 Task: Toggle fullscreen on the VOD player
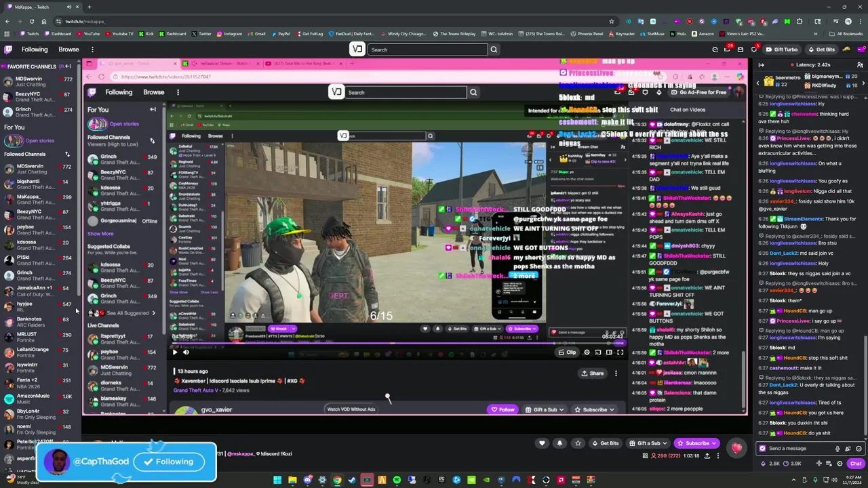point(620,352)
